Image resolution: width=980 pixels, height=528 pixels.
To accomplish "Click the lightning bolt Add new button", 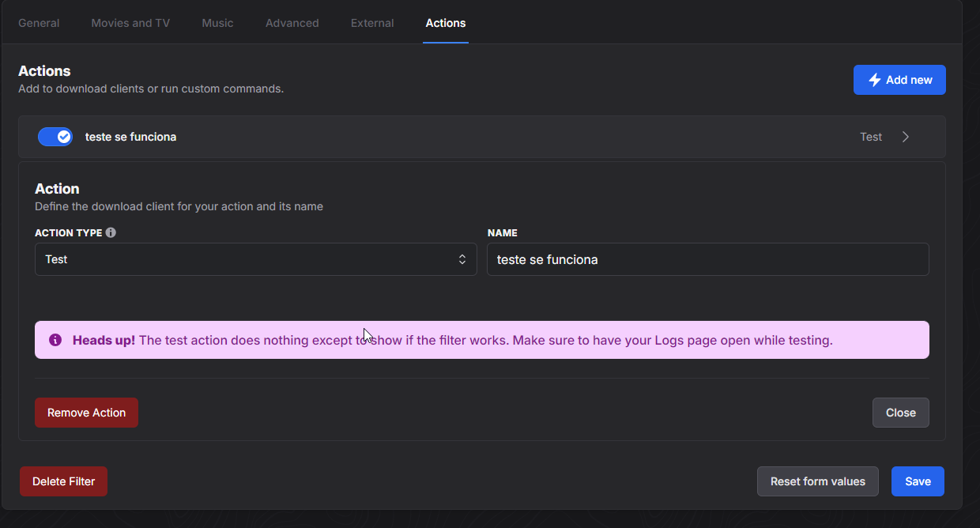I will point(899,80).
